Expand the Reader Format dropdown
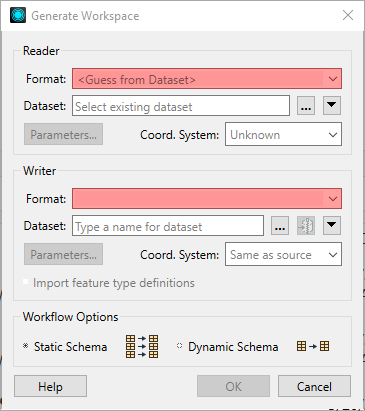Image resolution: width=365 pixels, height=411 pixels. tap(207, 79)
